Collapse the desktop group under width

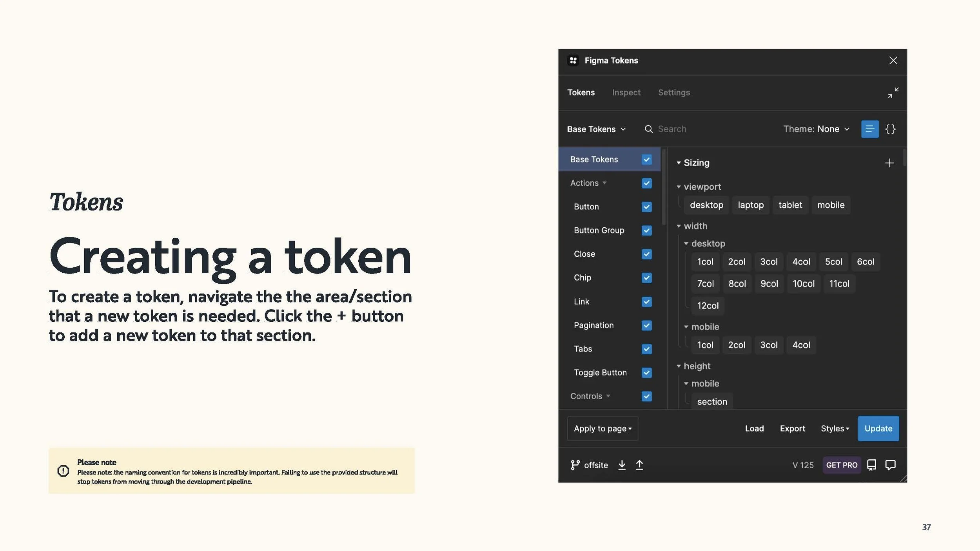pyautogui.click(x=686, y=243)
